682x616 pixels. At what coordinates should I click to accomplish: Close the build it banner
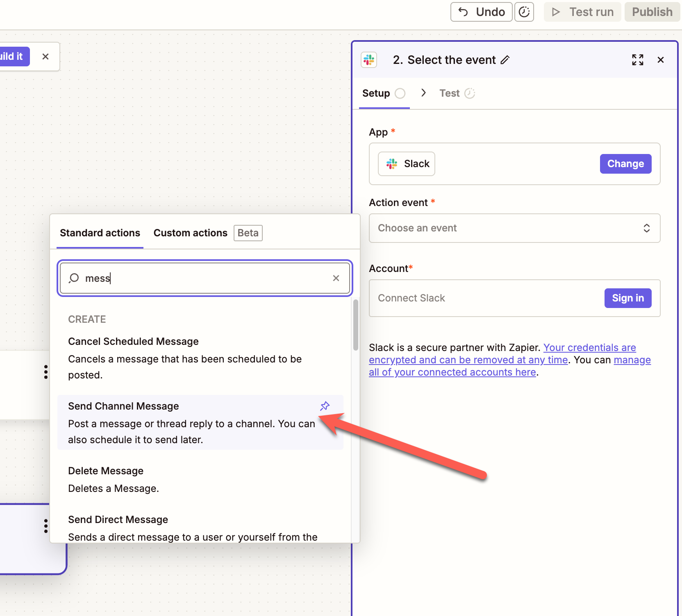45,57
